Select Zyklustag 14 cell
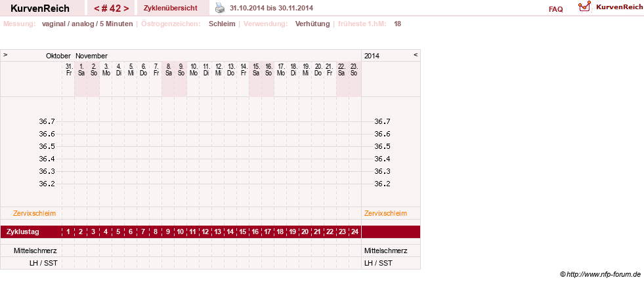The width and height of the screenshot is (644, 282). [230, 232]
